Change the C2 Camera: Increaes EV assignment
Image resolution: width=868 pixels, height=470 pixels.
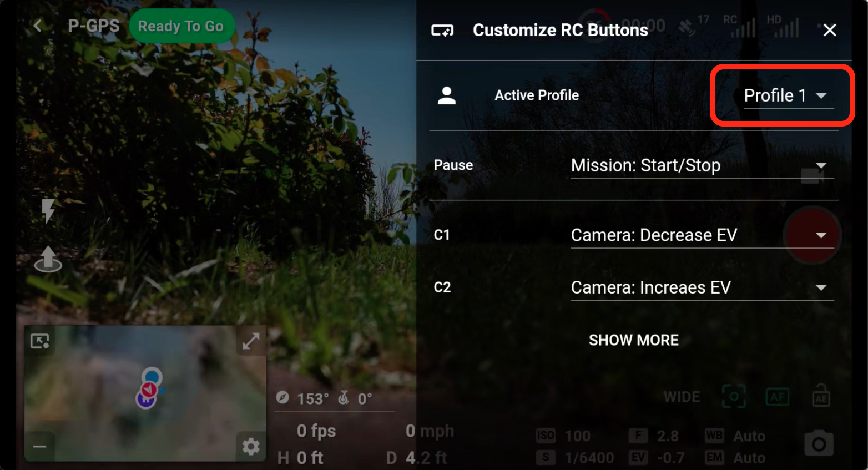coord(702,287)
